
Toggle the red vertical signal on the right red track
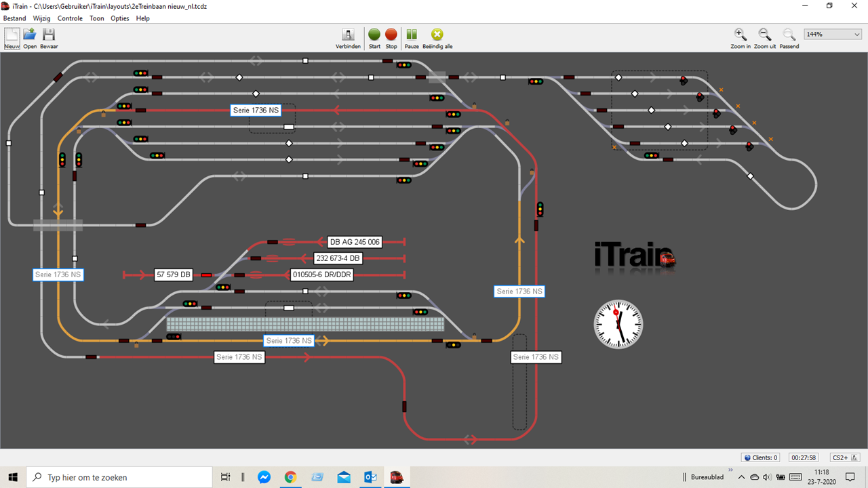[540, 209]
